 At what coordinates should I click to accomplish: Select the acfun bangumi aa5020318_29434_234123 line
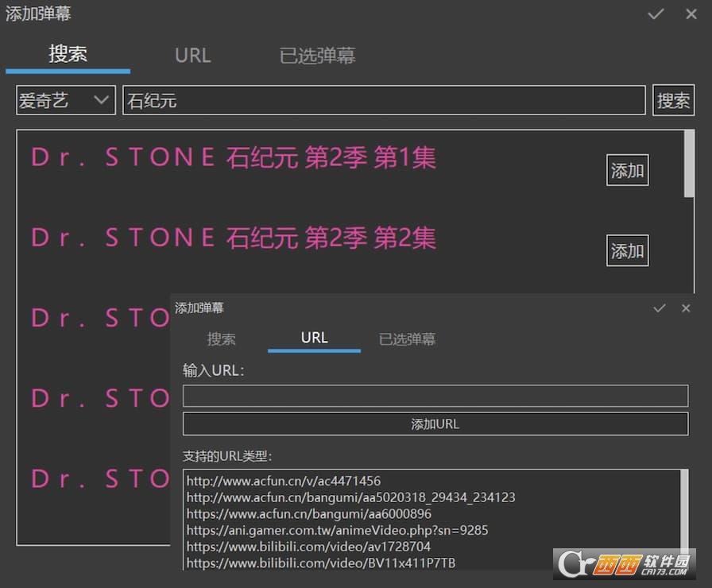click(x=350, y=497)
